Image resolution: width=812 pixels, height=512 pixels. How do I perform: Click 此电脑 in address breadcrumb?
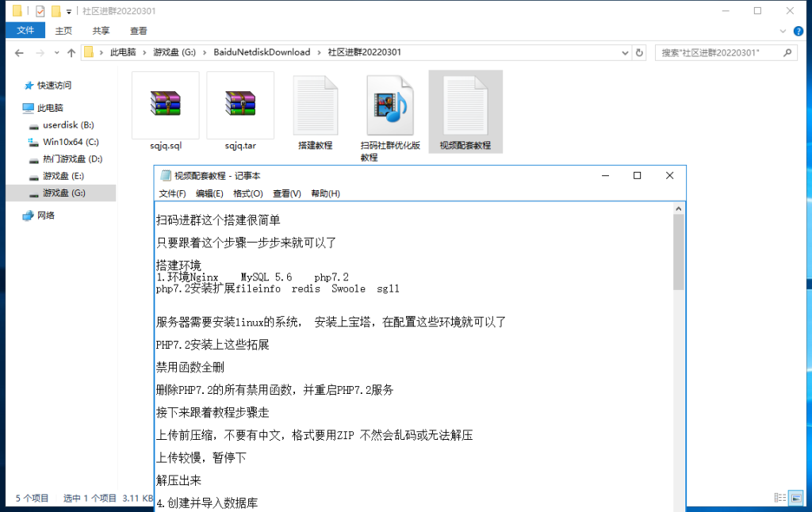(123, 52)
